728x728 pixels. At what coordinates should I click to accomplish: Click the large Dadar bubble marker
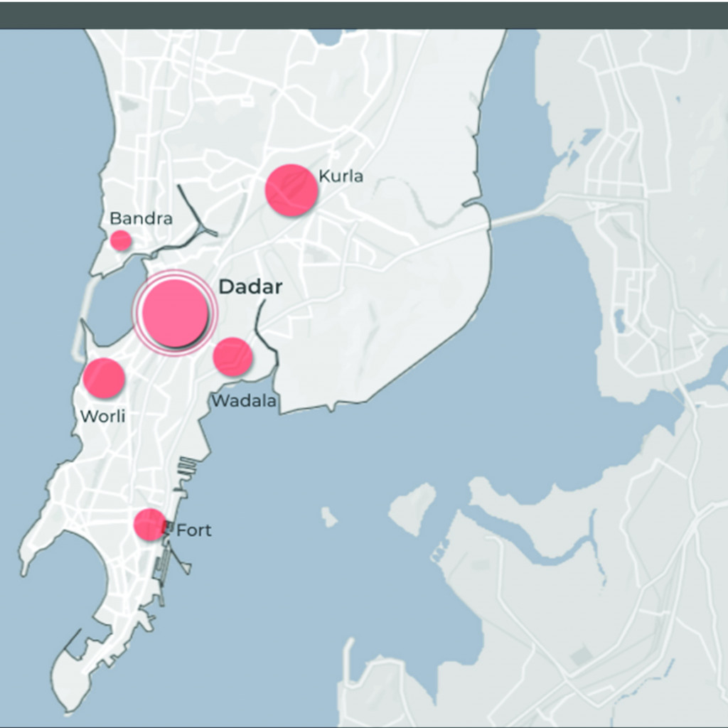(x=175, y=313)
